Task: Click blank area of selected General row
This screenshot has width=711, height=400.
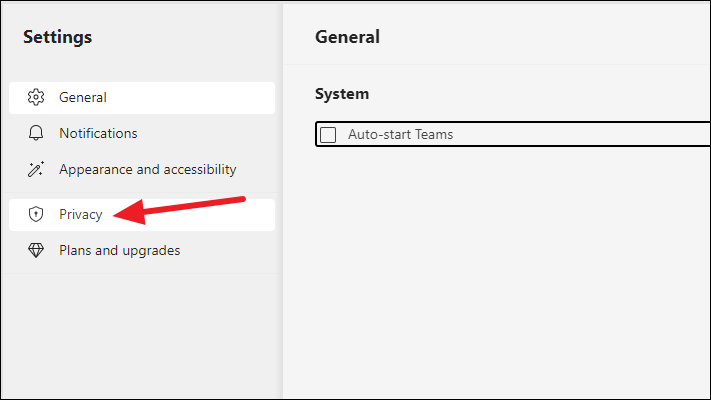Action: (x=190, y=98)
